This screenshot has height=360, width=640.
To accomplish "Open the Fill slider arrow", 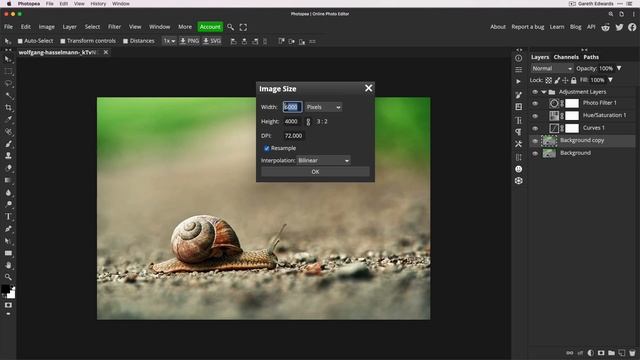I will 611,80.
